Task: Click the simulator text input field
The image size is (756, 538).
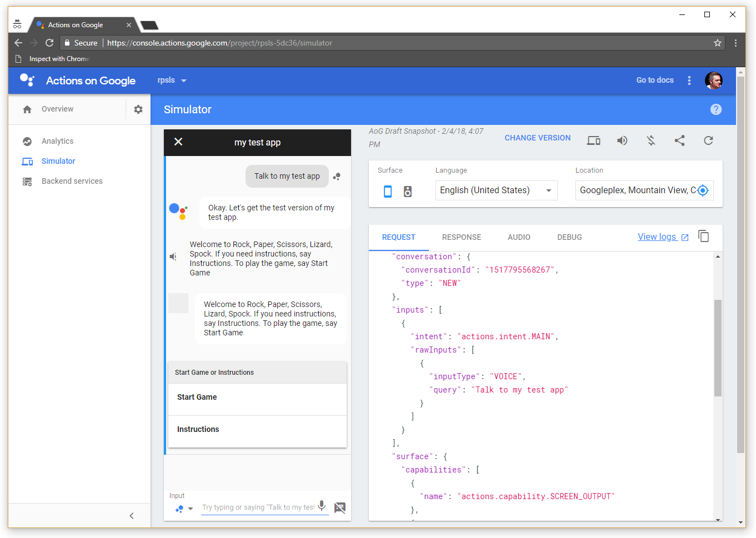Action: pos(258,507)
